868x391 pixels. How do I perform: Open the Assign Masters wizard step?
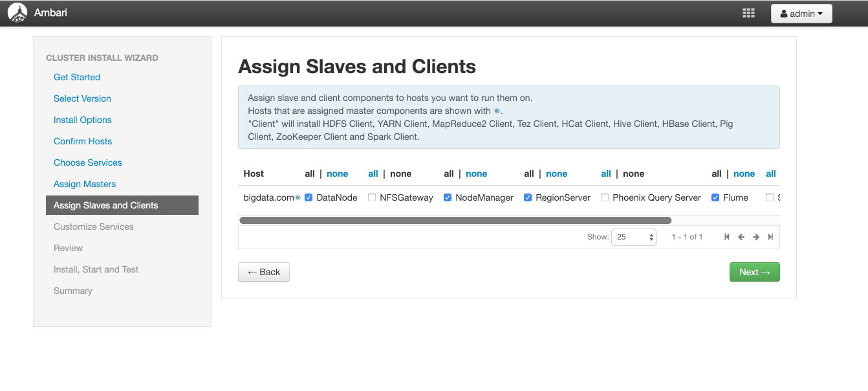coord(84,184)
